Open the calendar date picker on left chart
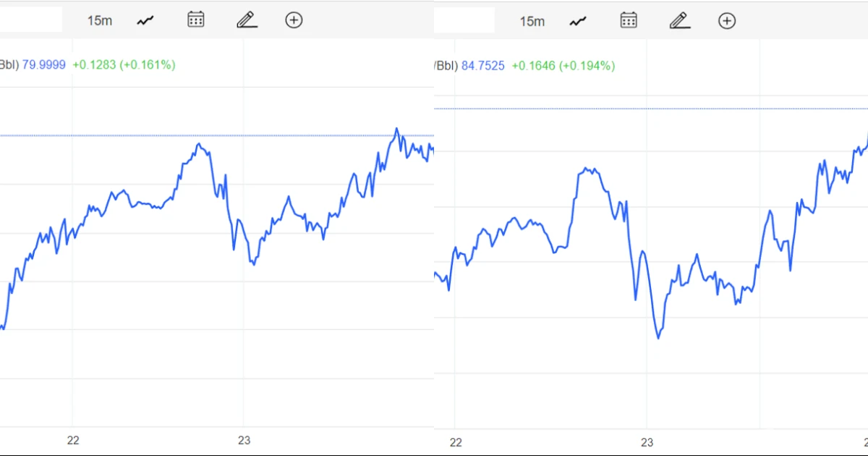The image size is (868, 456). 196,20
